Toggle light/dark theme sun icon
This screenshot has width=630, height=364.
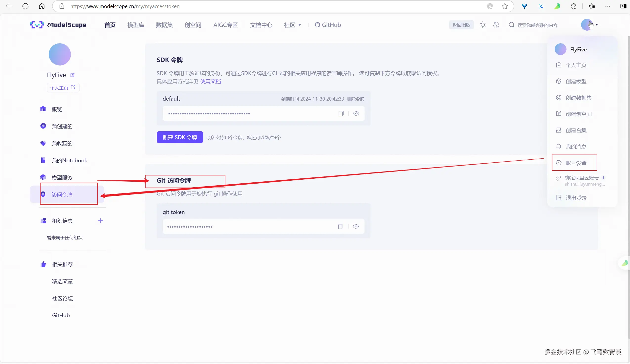pyautogui.click(x=482, y=25)
